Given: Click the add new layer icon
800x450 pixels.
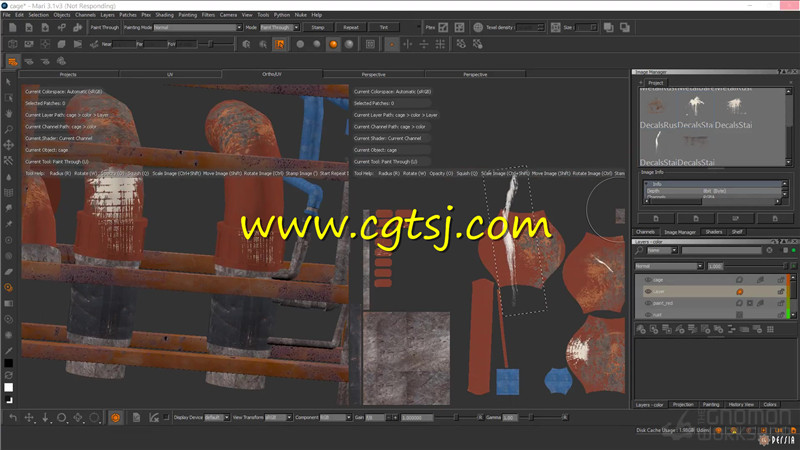Looking at the screenshot, I should point(641,330).
